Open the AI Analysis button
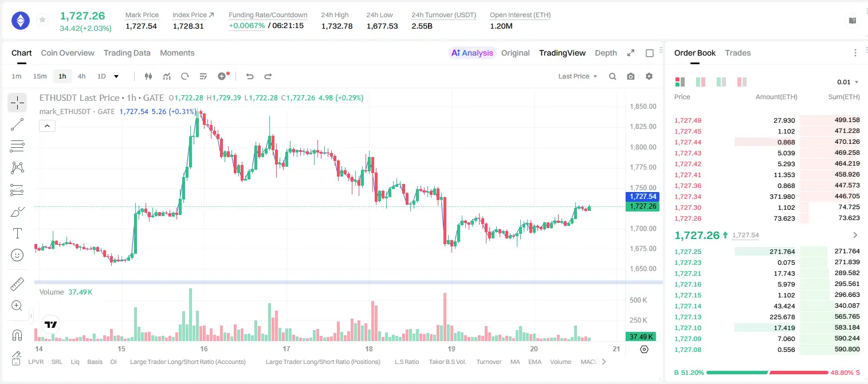Viewport: 868px width, 384px height. click(x=472, y=53)
